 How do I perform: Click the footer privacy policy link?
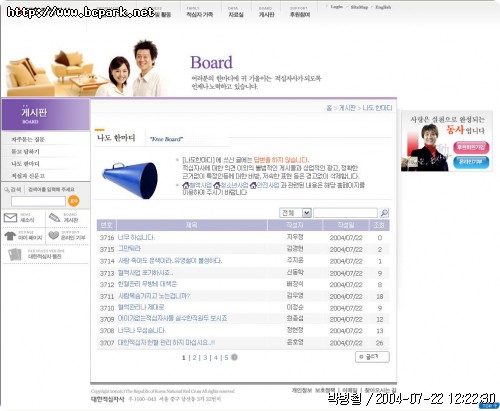(313, 390)
